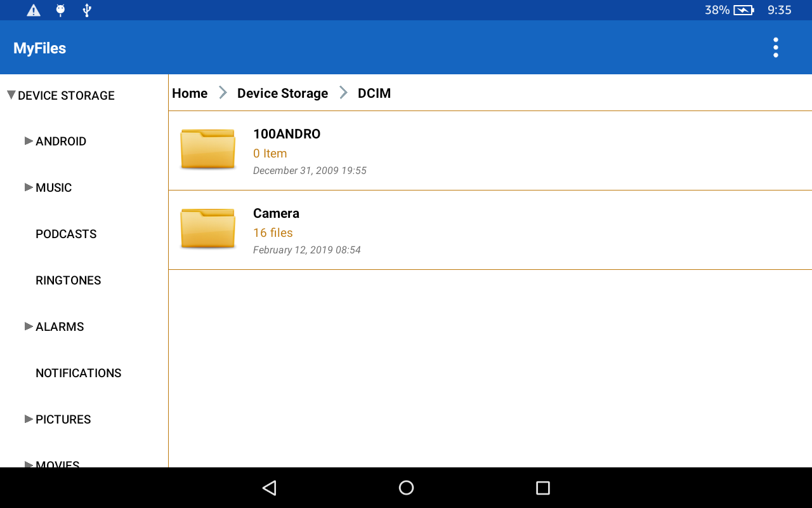Open the RINGTONES sidebar entry
The image size is (812, 508).
click(x=68, y=280)
